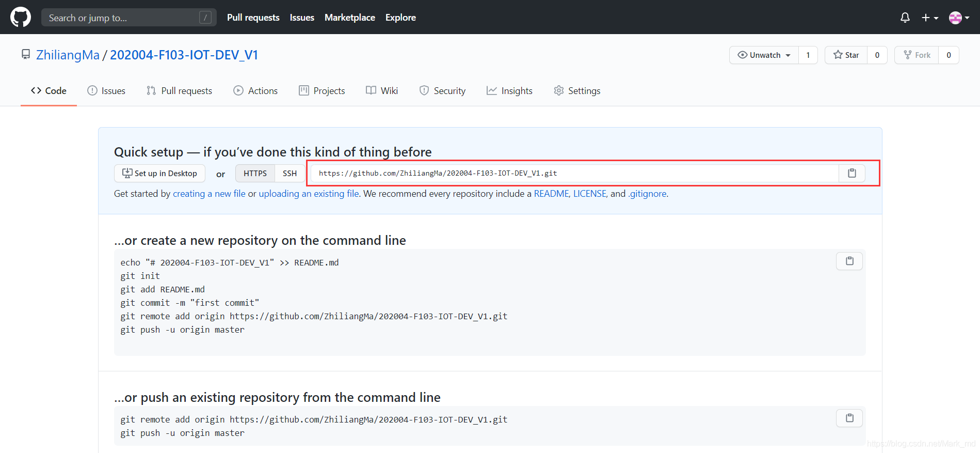This screenshot has height=453, width=980.
Task: Click Set up in Desktop
Action: pyautogui.click(x=159, y=174)
